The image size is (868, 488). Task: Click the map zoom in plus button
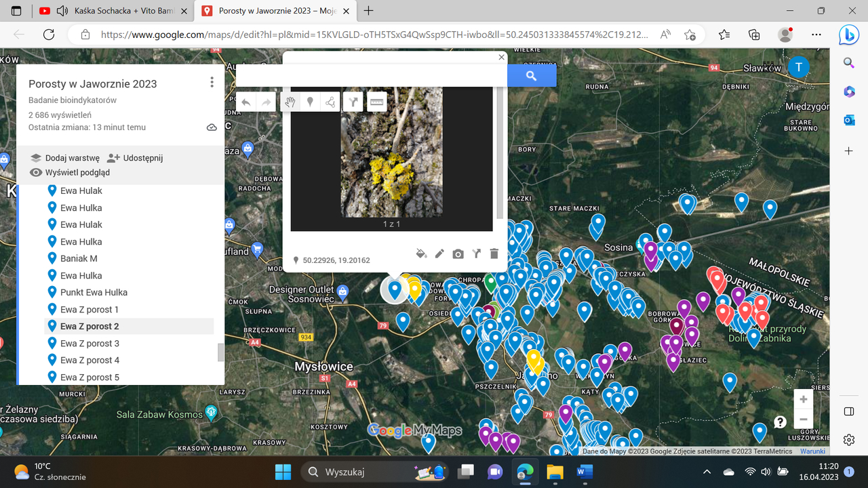click(x=803, y=399)
